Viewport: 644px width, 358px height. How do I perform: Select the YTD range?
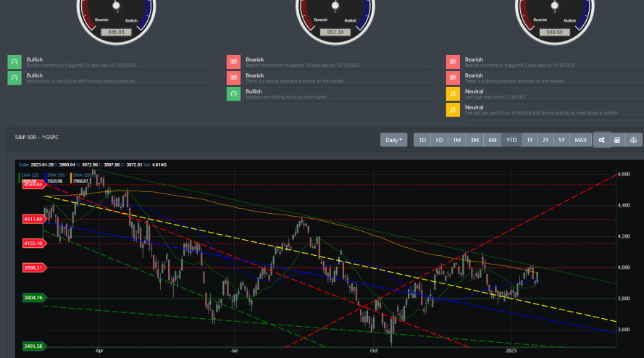click(x=511, y=140)
